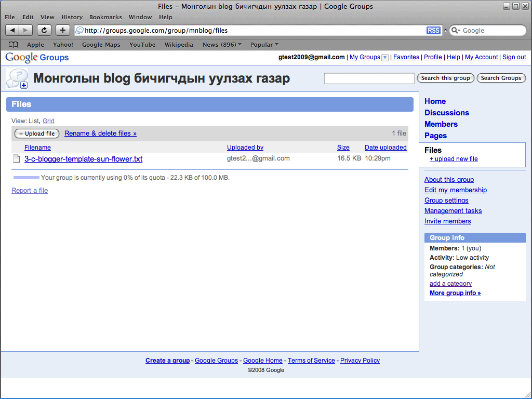This screenshot has width=532, height=399.
Task: Open the bookmarks book icon
Action: (x=13, y=45)
